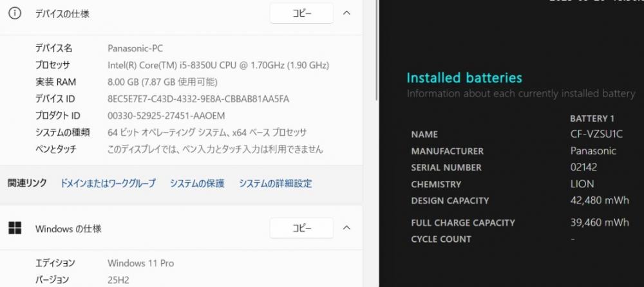Click the デバイス ID value text
The height and width of the screenshot is (287, 644).
coord(198,98)
